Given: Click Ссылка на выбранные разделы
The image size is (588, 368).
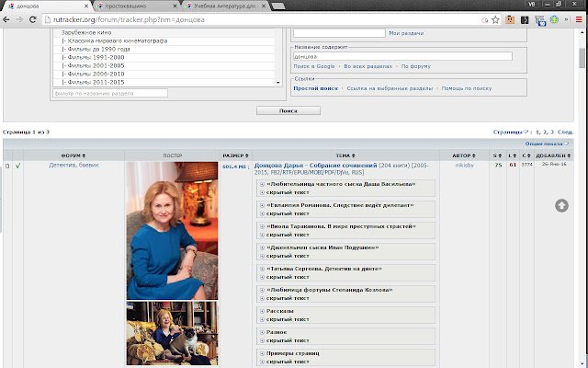Looking at the screenshot, I should (x=390, y=88).
